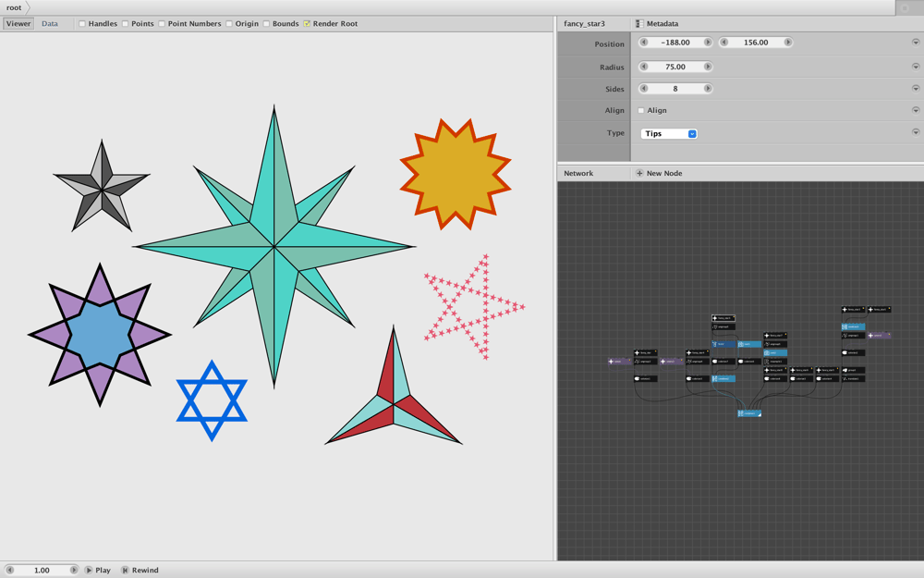Enable the Handles checkbox
This screenshot has height=578, width=924.
coord(82,24)
